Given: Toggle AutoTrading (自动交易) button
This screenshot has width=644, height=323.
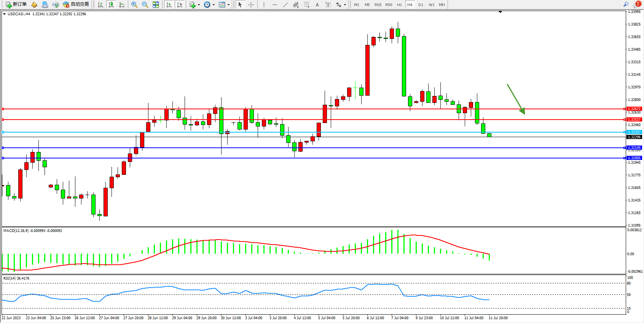Looking at the screenshot, I should pos(76,5).
